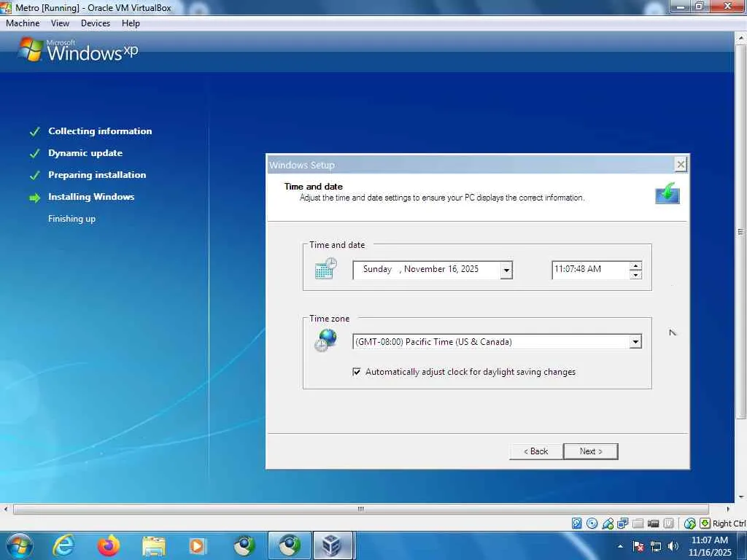
Task: Open the Machine menu
Action: (x=23, y=23)
